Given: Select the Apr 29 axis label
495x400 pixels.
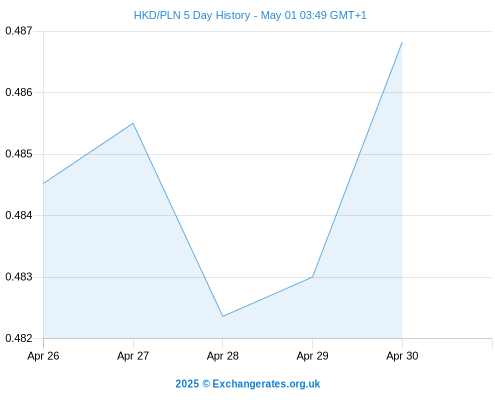Looking at the screenshot, I should (312, 356).
